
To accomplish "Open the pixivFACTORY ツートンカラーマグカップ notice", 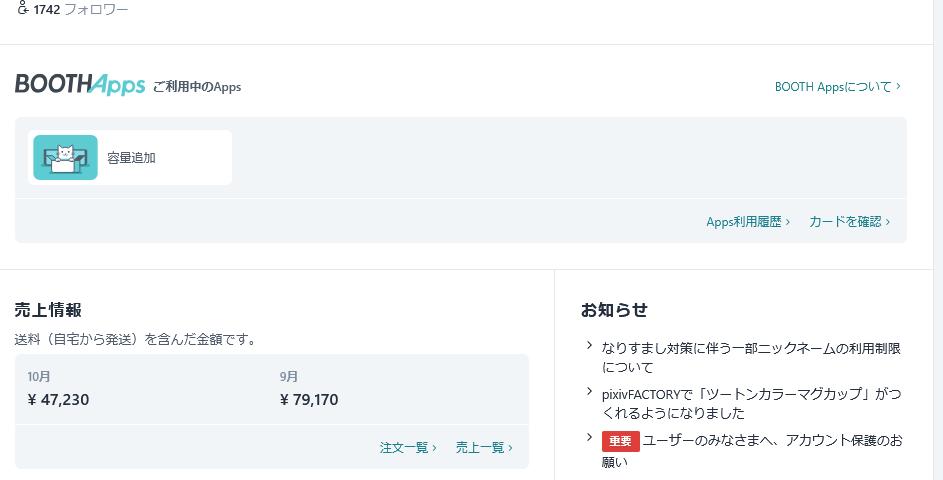I will (x=750, y=403).
